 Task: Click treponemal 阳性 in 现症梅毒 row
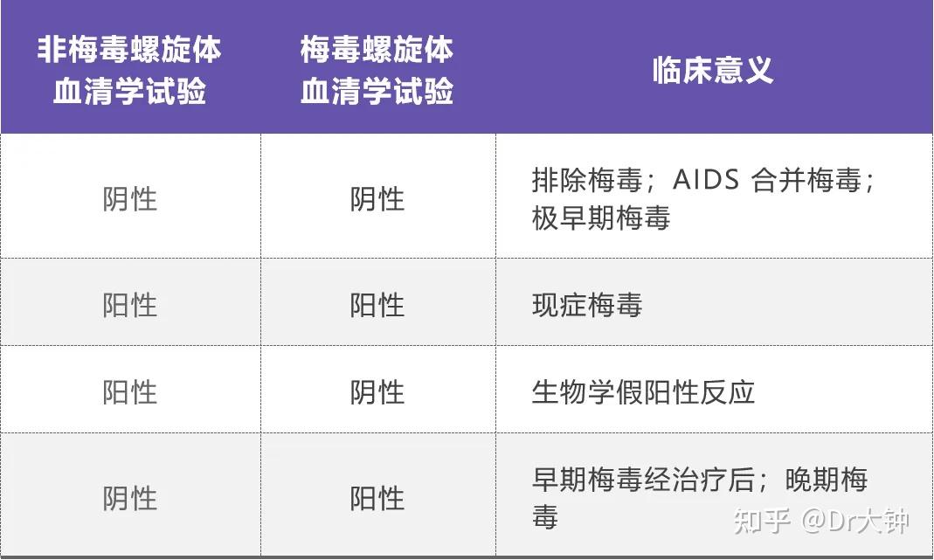point(377,304)
